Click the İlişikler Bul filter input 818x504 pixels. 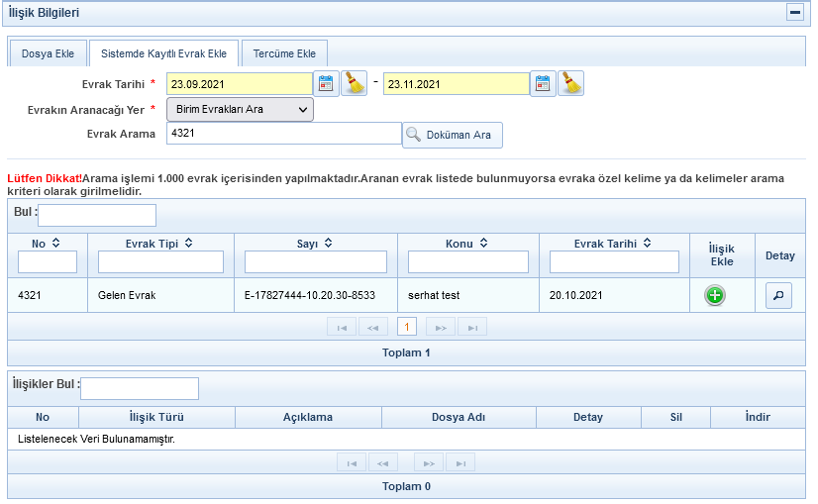tap(140, 388)
